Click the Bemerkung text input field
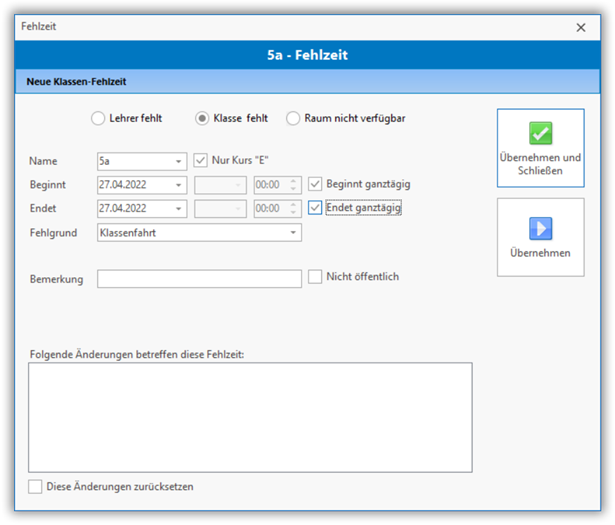The width and height of the screenshot is (615, 525). pyautogui.click(x=199, y=279)
